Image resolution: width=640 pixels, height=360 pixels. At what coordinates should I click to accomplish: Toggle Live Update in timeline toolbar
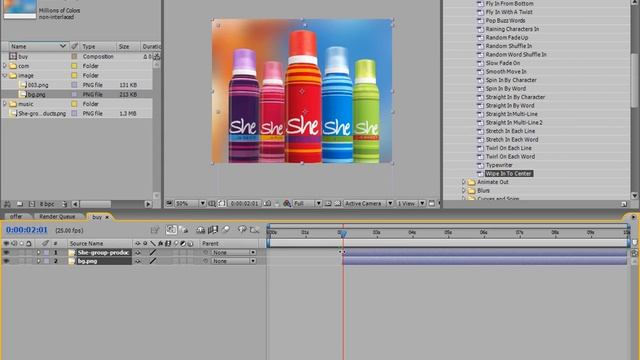[171, 230]
